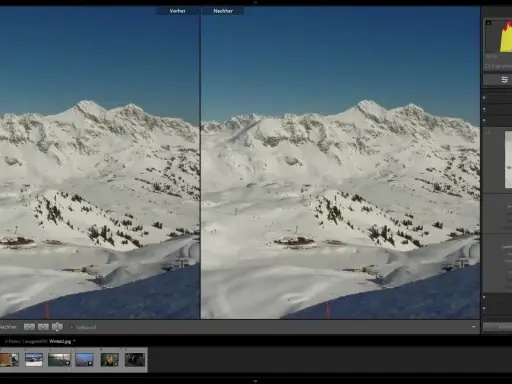Screen dimensions: 512x384
Task: Click the adjustment sliders tool icon
Action: [x=505, y=80]
